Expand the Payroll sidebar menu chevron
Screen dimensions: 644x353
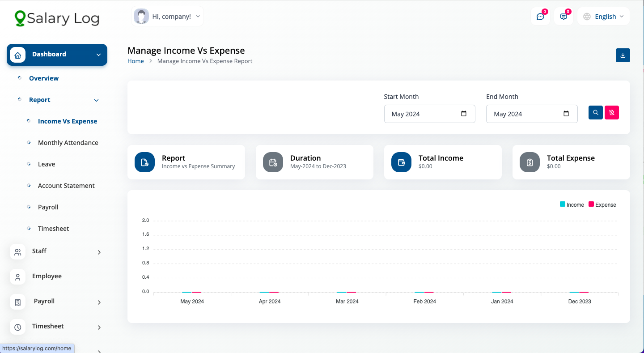99,302
